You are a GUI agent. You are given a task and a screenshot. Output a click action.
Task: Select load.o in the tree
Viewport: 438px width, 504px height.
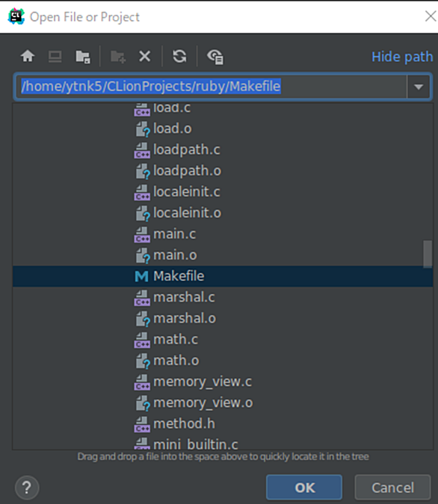[173, 128]
